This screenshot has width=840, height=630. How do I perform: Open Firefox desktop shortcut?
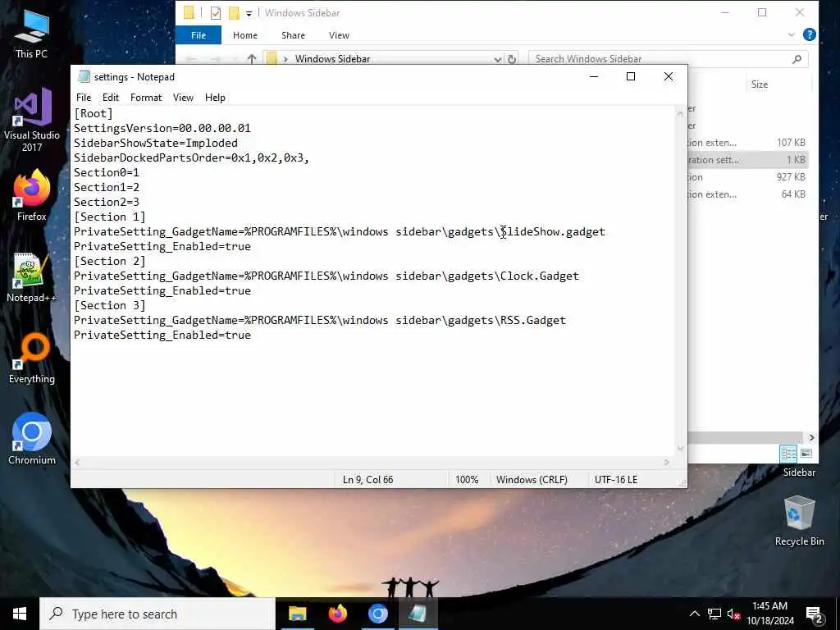32,195
